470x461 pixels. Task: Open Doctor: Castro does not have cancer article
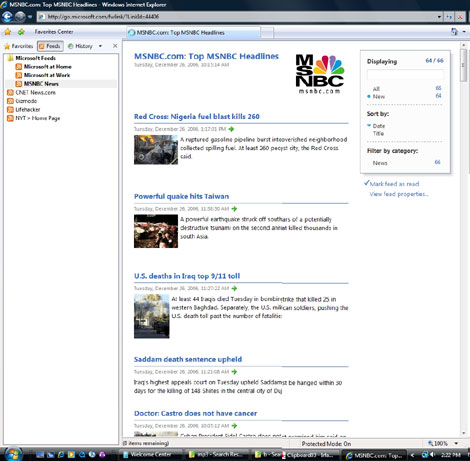click(196, 414)
